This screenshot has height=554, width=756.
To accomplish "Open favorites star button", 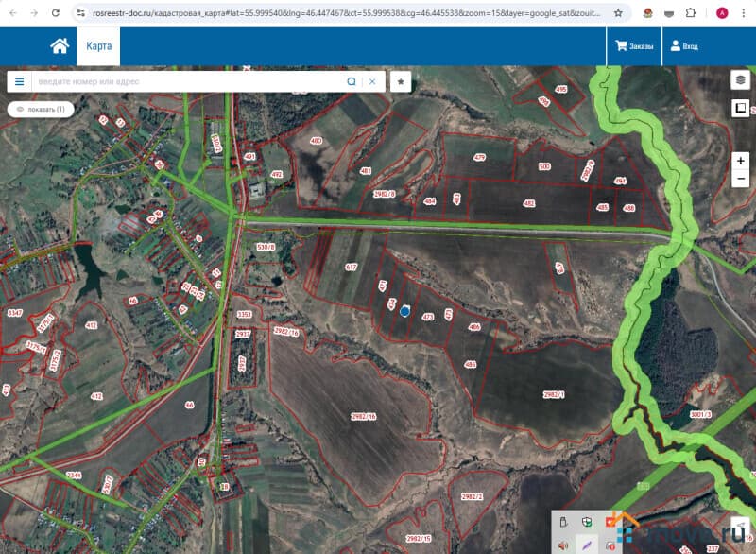I will coord(401,81).
